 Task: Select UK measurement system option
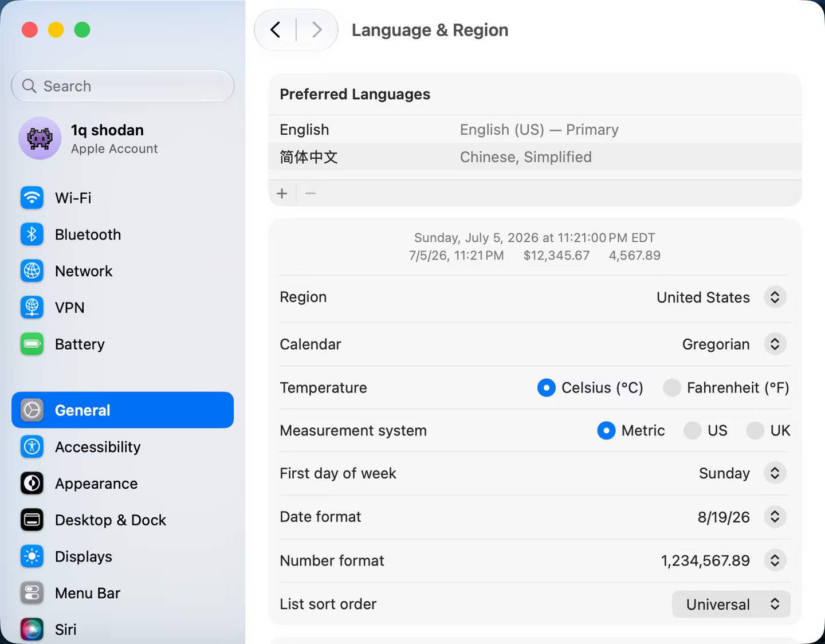pyautogui.click(x=755, y=430)
